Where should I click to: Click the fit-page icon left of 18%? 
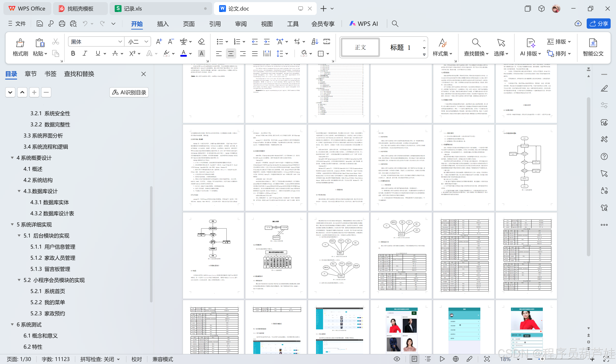coord(487,359)
